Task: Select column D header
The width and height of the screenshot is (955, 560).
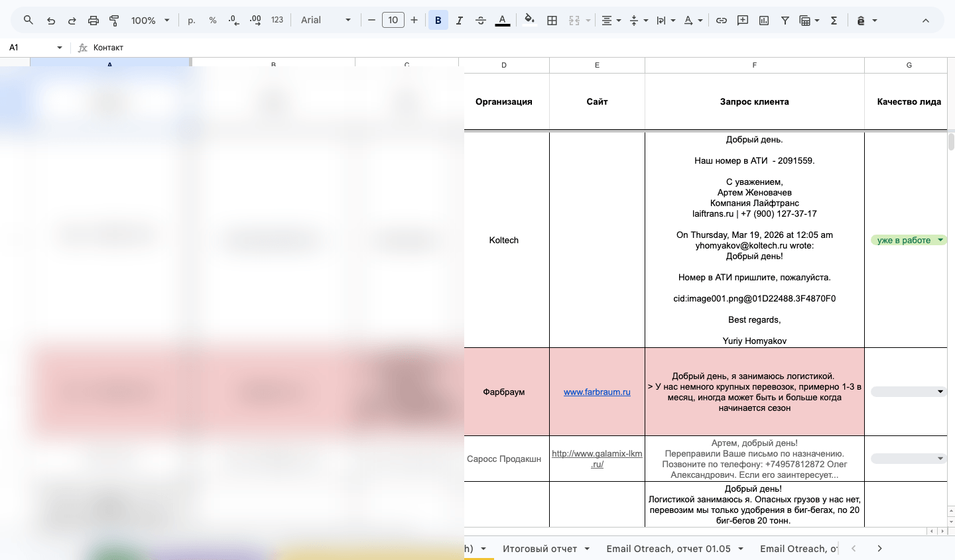Action: click(504, 65)
